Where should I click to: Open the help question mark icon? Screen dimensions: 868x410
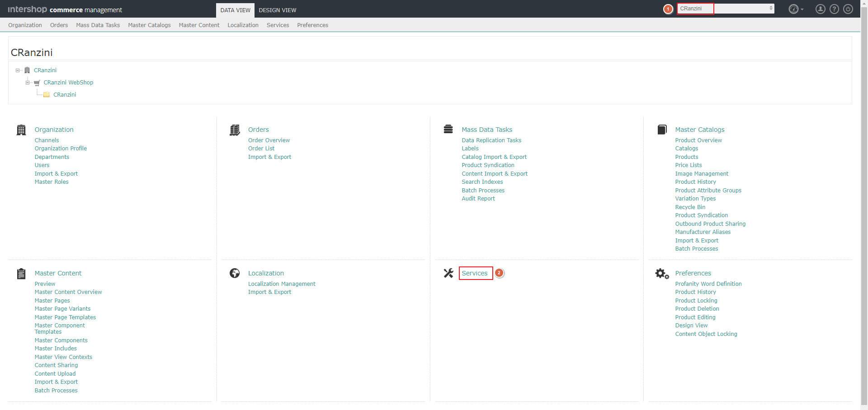(834, 9)
